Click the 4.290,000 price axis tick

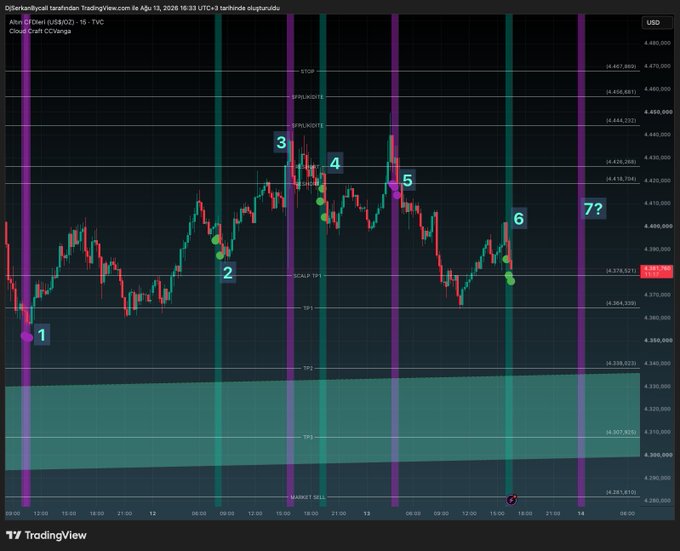(657, 478)
